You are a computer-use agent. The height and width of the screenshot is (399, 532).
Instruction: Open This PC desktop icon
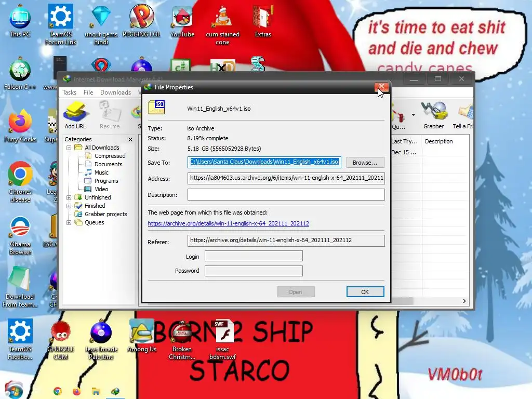coord(20,21)
